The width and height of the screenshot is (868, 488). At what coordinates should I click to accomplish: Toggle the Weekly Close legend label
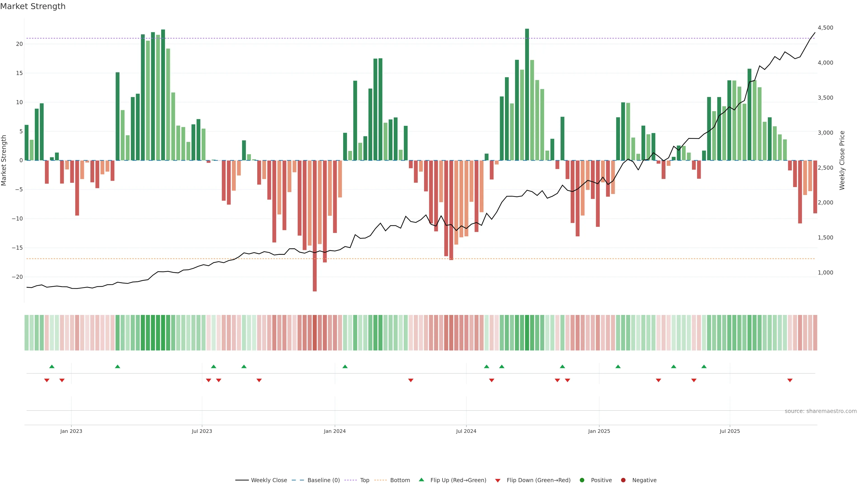click(x=269, y=480)
